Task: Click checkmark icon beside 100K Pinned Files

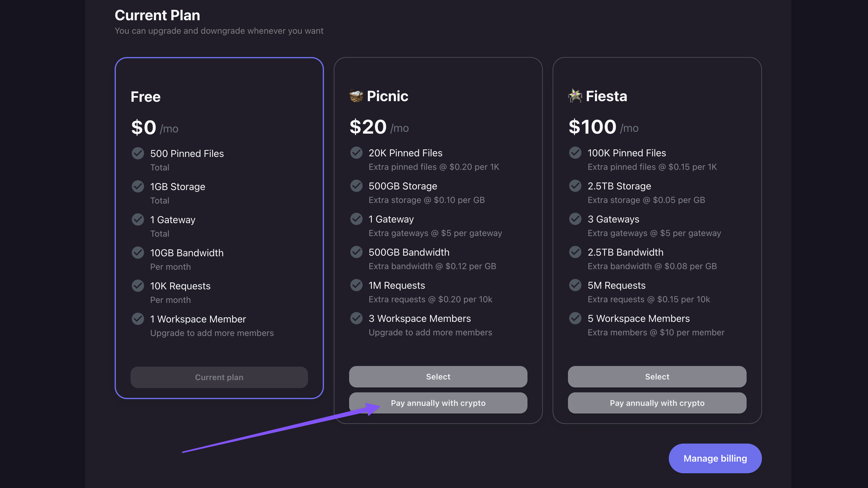Action: (x=575, y=153)
